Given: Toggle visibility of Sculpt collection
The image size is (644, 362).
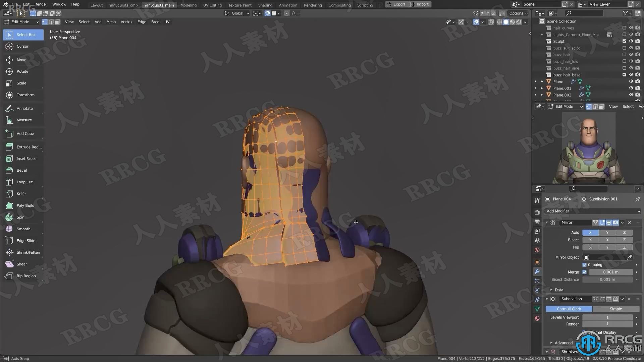Looking at the screenshot, I should [631, 41].
